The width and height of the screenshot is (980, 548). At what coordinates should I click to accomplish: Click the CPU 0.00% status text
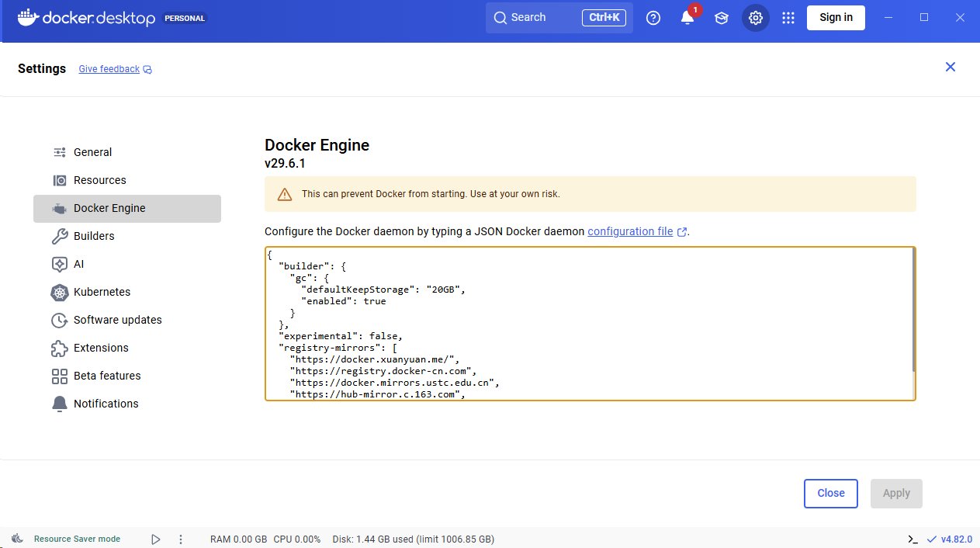[297, 539]
